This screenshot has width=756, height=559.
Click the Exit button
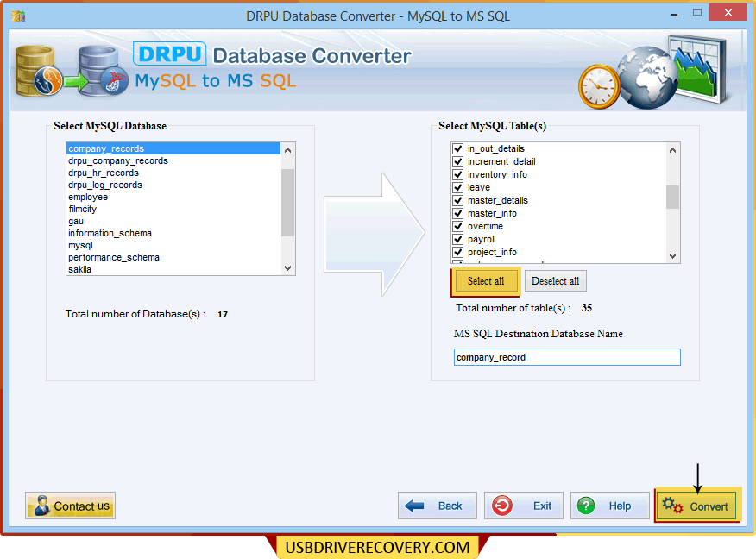(524, 506)
